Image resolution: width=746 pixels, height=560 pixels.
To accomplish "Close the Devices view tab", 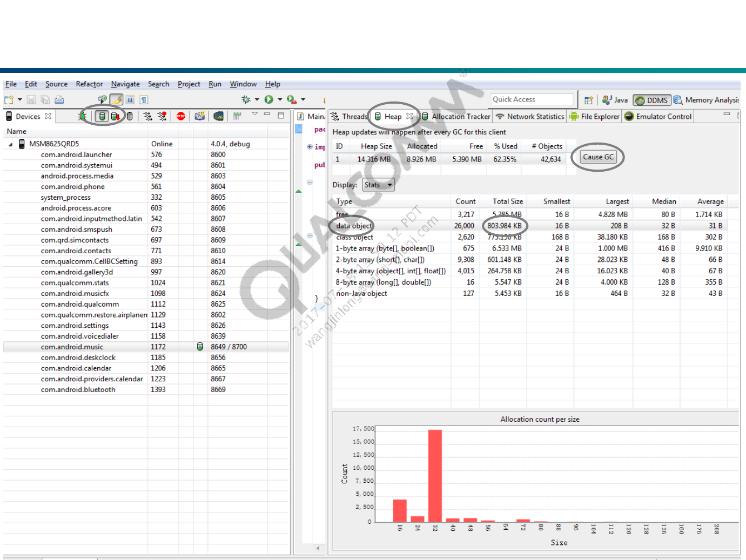I will pyautogui.click(x=48, y=116).
